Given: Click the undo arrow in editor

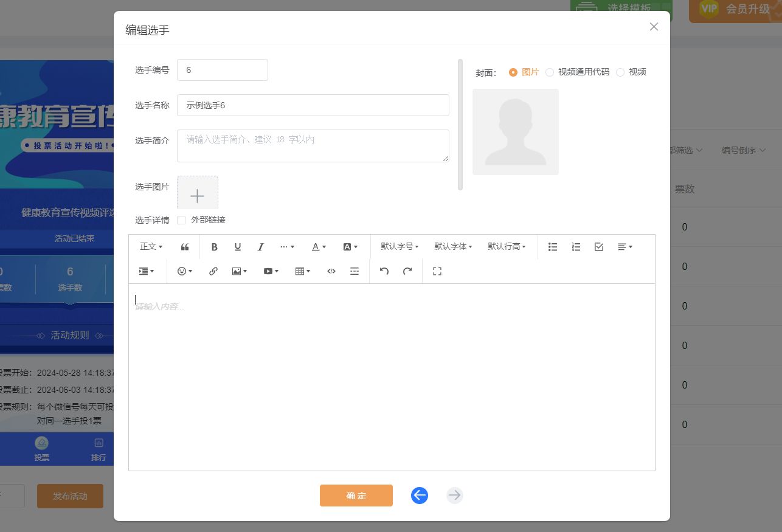Looking at the screenshot, I should 384,271.
